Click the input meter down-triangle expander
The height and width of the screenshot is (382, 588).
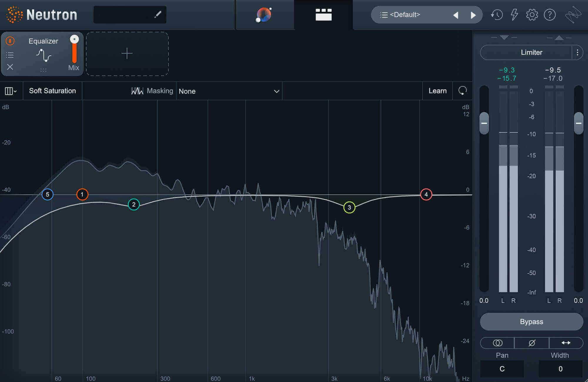point(504,37)
